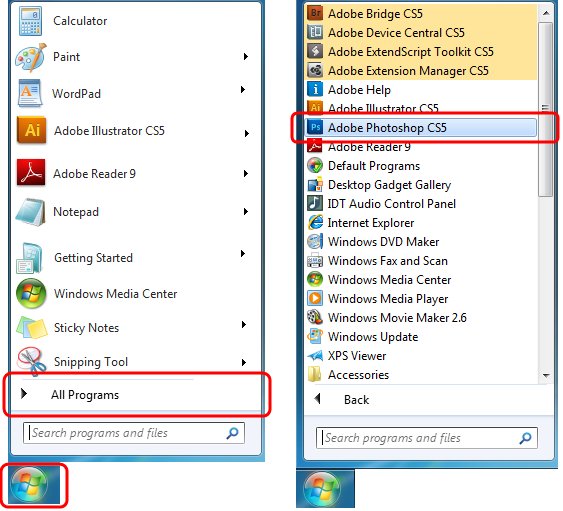Click the Adobe Bridge CS5 icon
Image resolution: width=563 pixels, height=511 pixels.
pyautogui.click(x=315, y=13)
